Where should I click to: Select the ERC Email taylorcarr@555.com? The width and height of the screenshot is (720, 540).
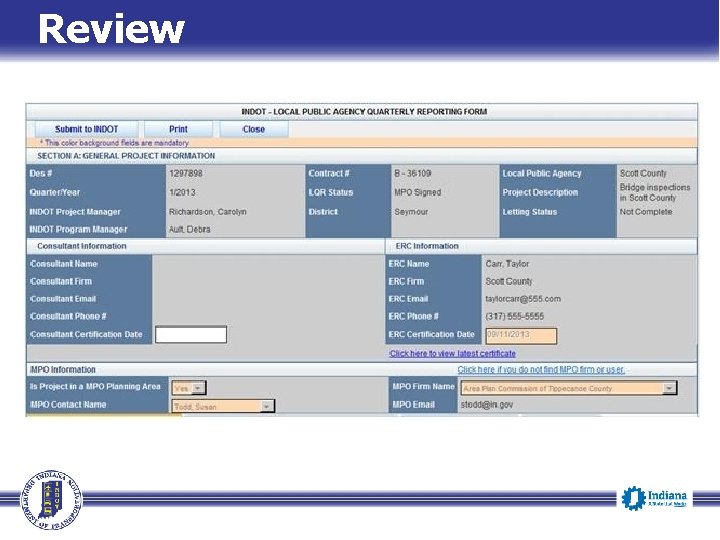pyautogui.click(x=523, y=299)
